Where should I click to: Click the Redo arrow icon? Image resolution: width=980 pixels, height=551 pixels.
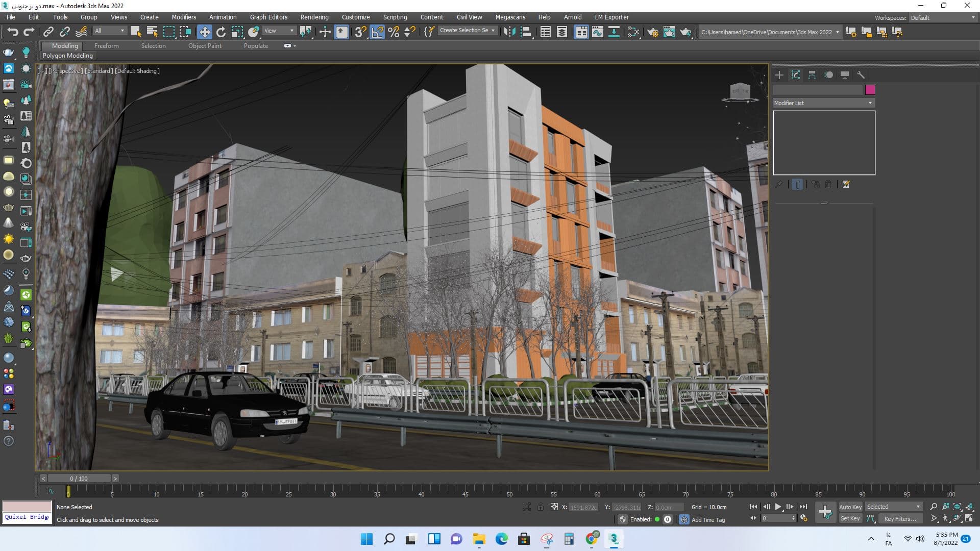click(29, 32)
